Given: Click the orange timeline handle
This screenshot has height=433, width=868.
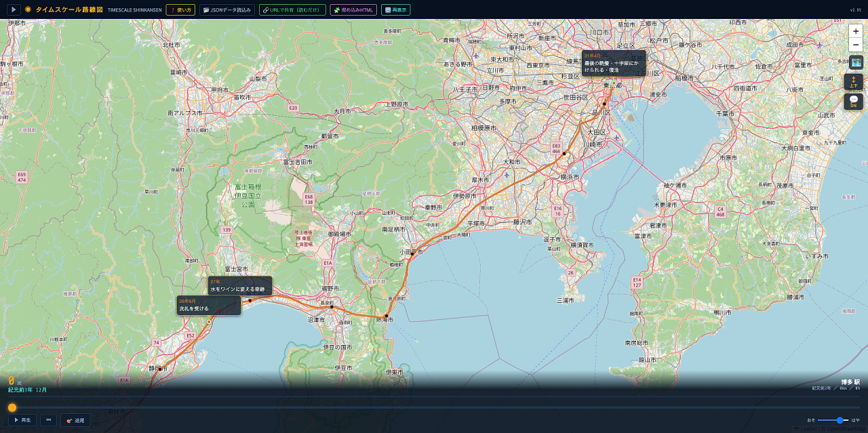Looking at the screenshot, I should (x=12, y=407).
